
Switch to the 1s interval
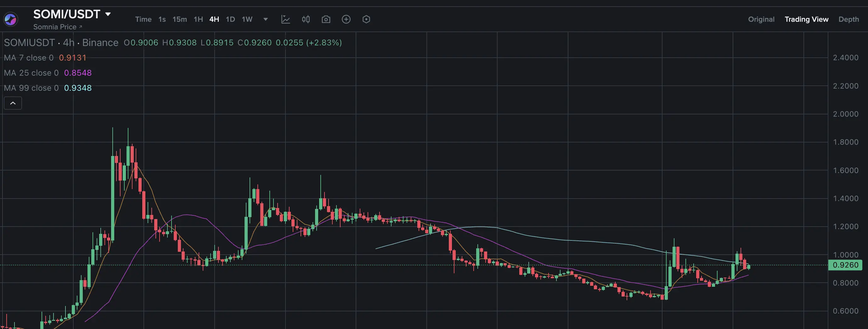[x=162, y=19]
